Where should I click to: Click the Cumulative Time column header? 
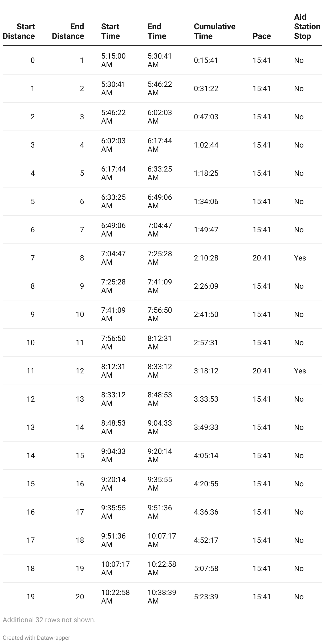click(215, 31)
